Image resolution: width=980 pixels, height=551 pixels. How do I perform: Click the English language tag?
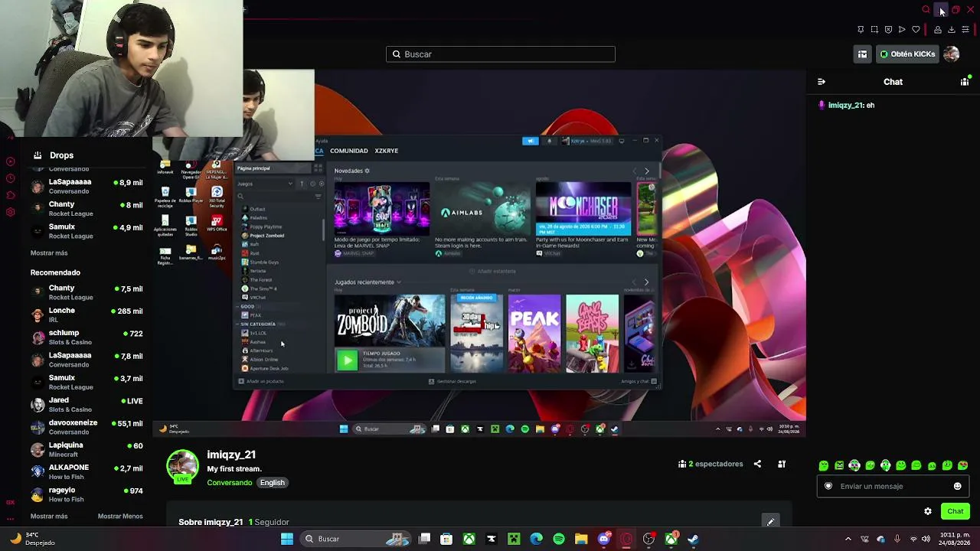(272, 483)
